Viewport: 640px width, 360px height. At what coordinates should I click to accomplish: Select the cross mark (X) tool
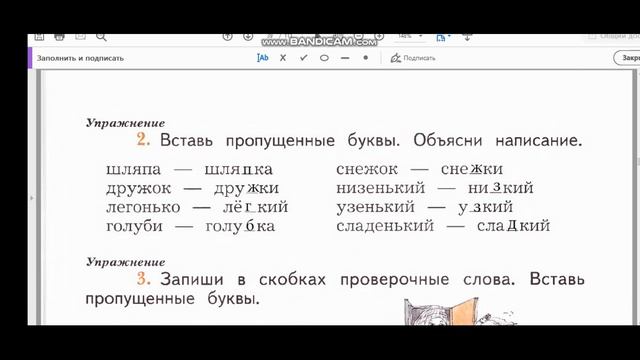(x=283, y=58)
